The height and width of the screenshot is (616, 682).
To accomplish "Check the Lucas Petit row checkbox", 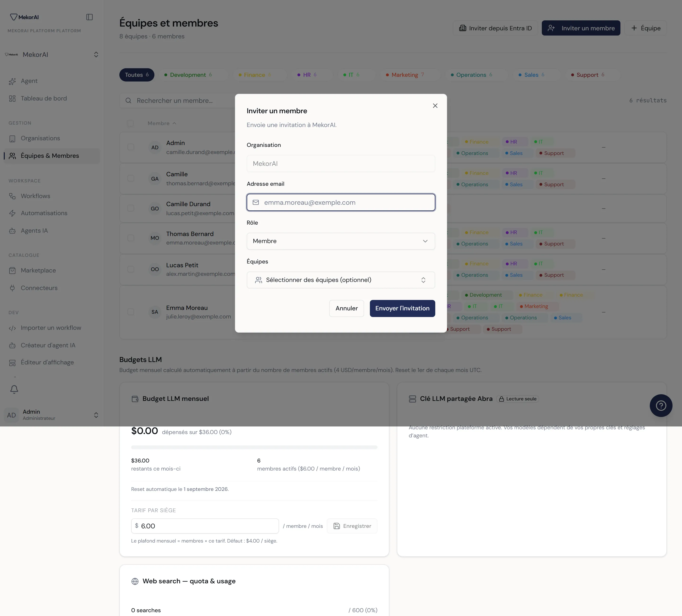I will tap(130, 269).
